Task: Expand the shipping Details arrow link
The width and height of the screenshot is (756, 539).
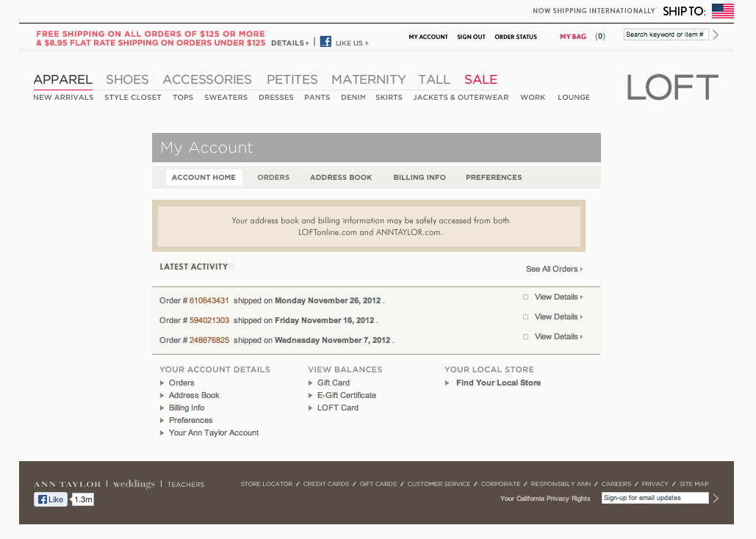Action: coord(289,43)
